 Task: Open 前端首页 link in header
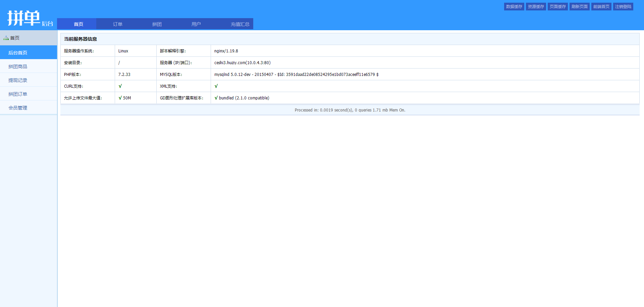601,7
